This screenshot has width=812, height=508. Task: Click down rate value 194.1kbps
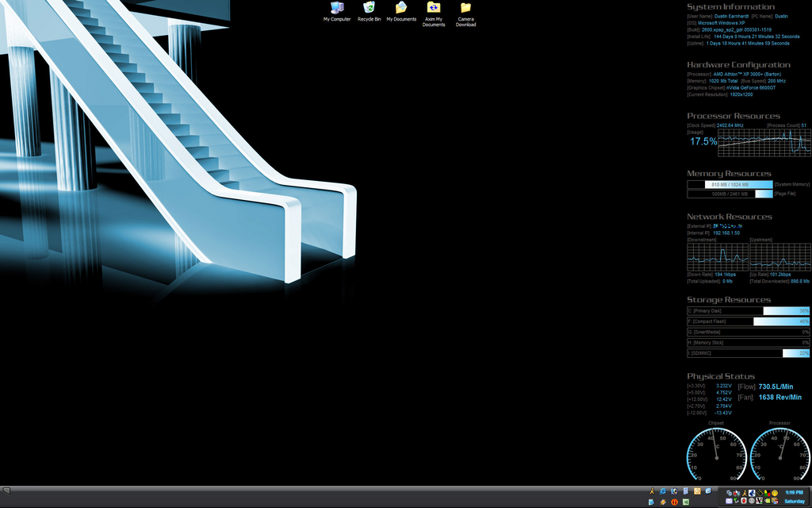pyautogui.click(x=725, y=274)
